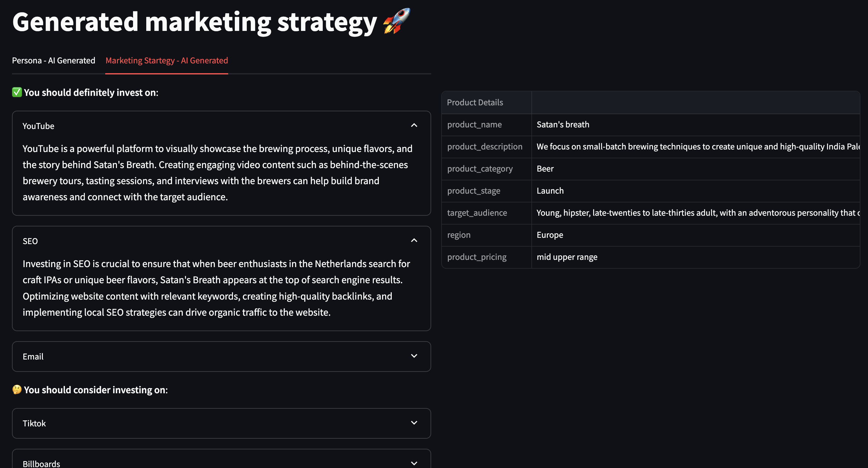The image size is (868, 468).
Task: Click the SEO section header title
Action: pyautogui.click(x=30, y=241)
